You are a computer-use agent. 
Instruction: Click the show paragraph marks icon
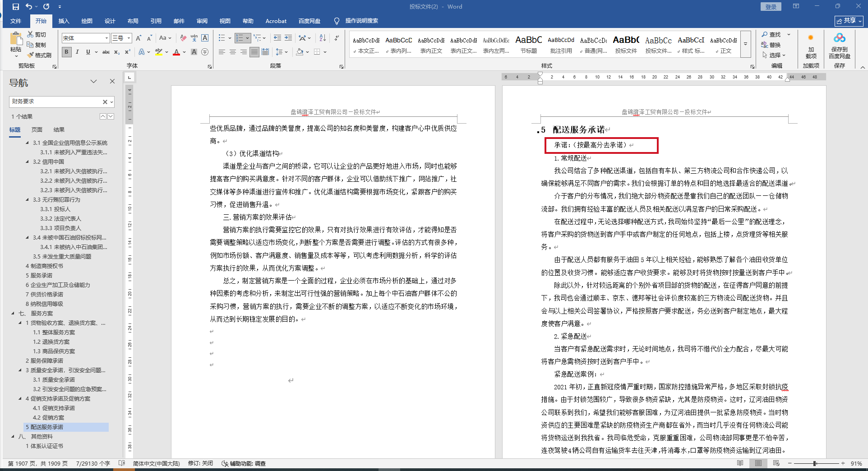[337, 38]
